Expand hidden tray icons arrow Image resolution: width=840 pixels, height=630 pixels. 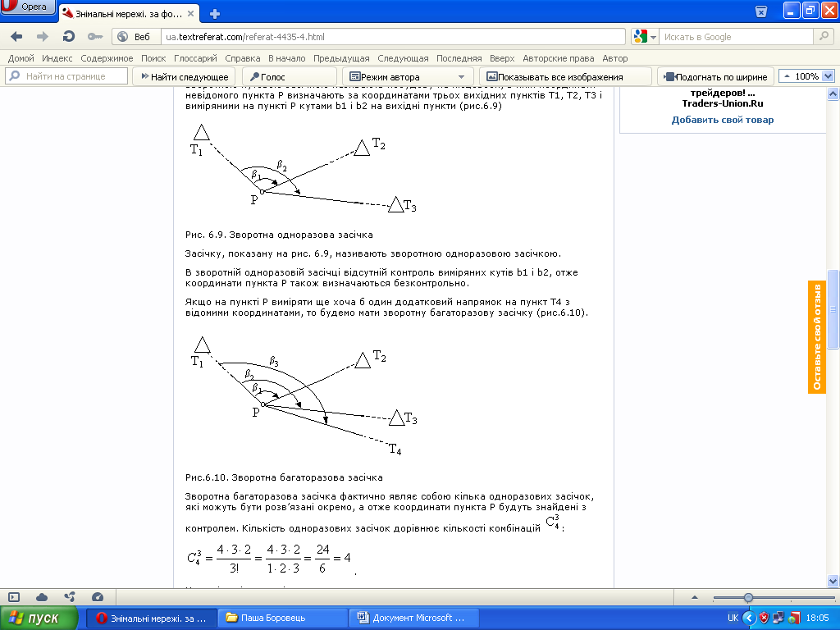point(748,619)
